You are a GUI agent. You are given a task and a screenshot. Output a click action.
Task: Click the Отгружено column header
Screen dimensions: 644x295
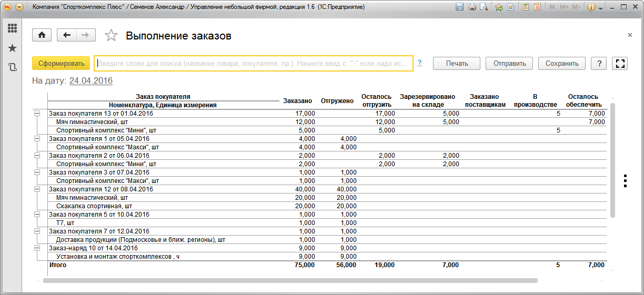click(337, 100)
